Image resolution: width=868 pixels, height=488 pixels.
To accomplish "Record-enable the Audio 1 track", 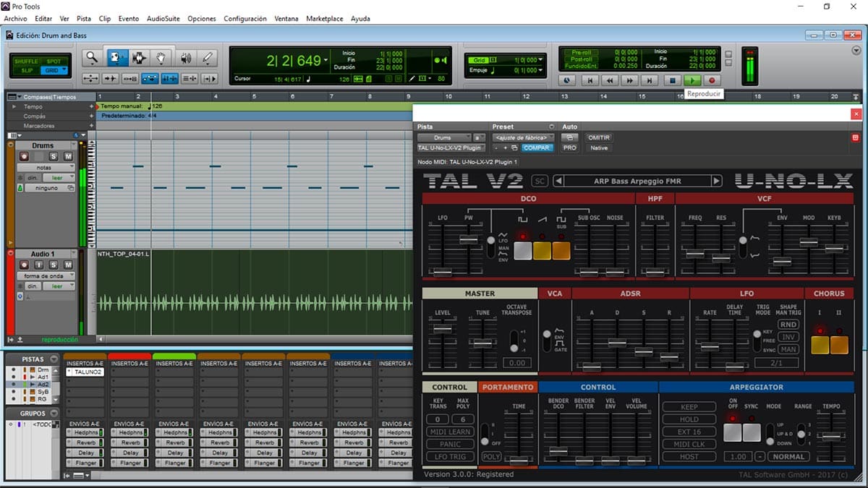I will [24, 265].
